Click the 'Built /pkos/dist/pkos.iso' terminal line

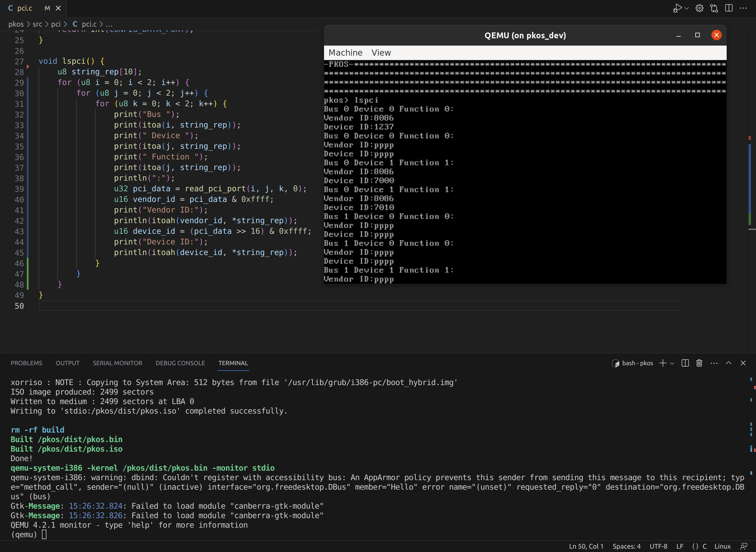tap(67, 449)
